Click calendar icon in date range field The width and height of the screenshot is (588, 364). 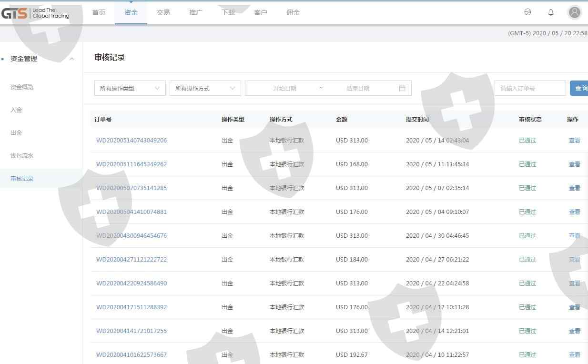pyautogui.click(x=402, y=88)
